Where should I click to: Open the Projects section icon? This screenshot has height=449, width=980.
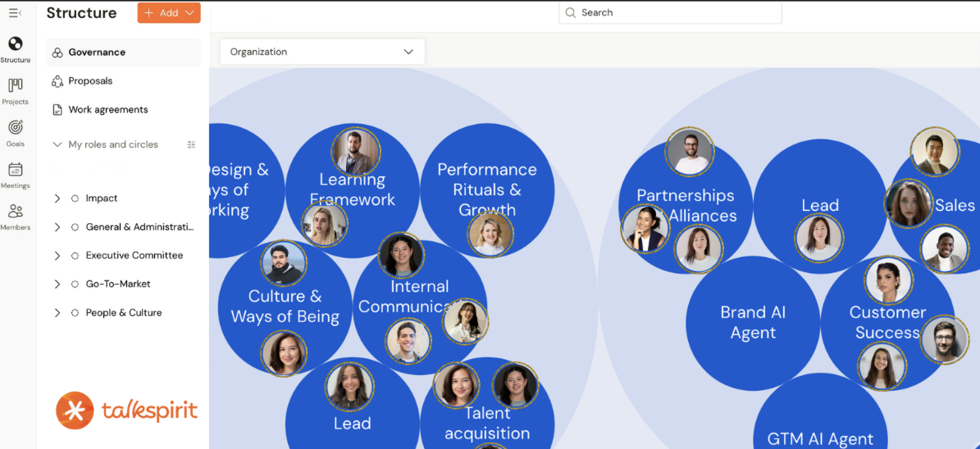point(15,86)
